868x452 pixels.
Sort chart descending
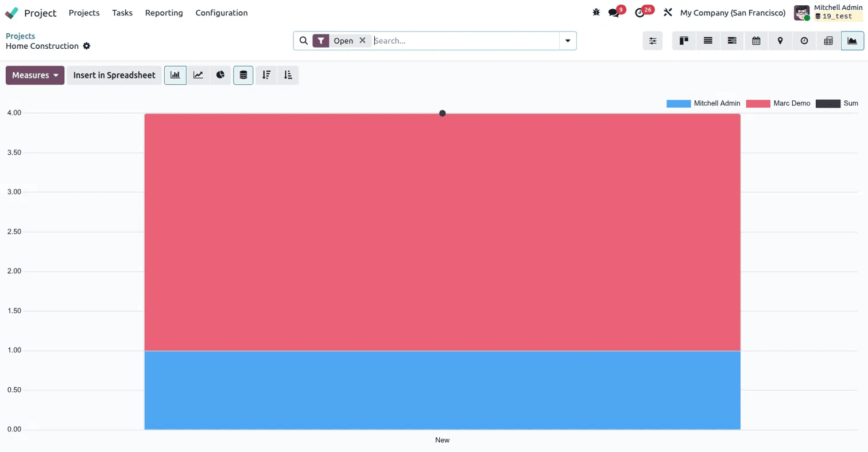266,75
